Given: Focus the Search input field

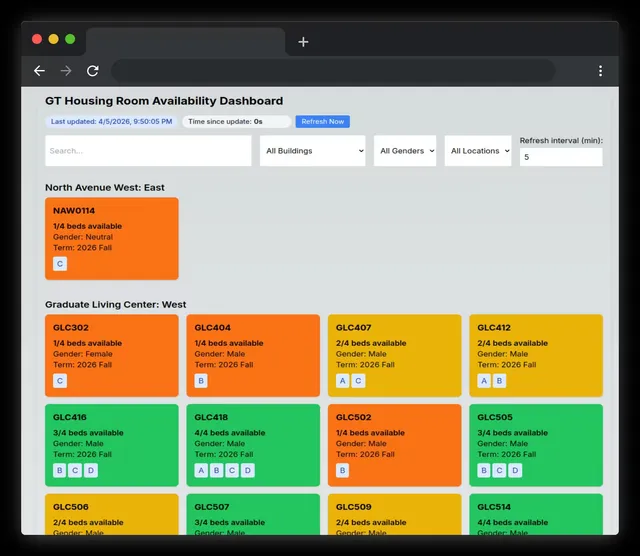Looking at the screenshot, I should pos(148,151).
